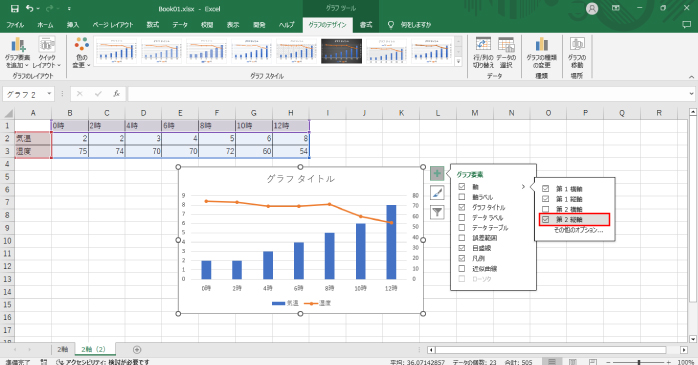Switch to the ホーム ribbon tab
This screenshot has height=365, width=698.
(x=45, y=25)
